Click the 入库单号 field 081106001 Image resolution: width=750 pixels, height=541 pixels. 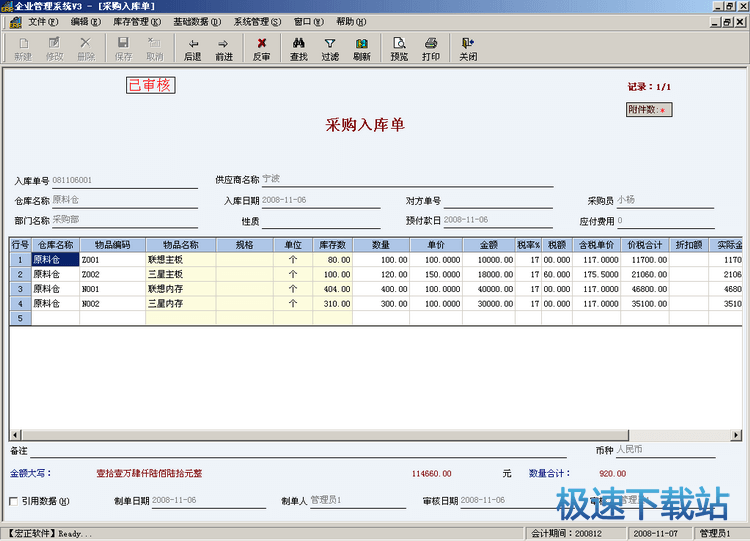click(x=124, y=181)
